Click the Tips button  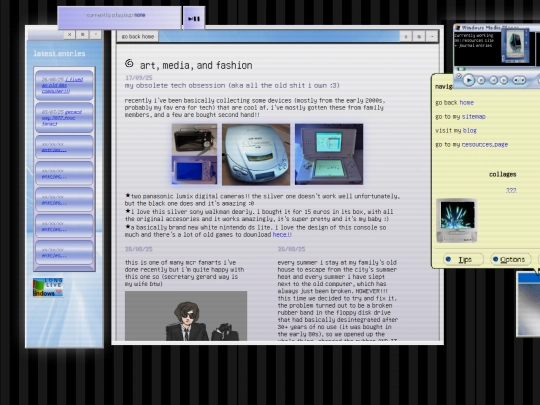[x=463, y=259]
